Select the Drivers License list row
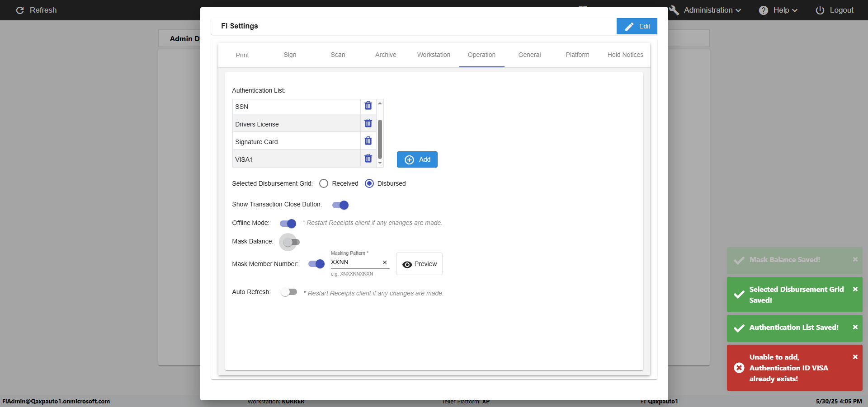This screenshot has height=407, width=868. tap(297, 123)
